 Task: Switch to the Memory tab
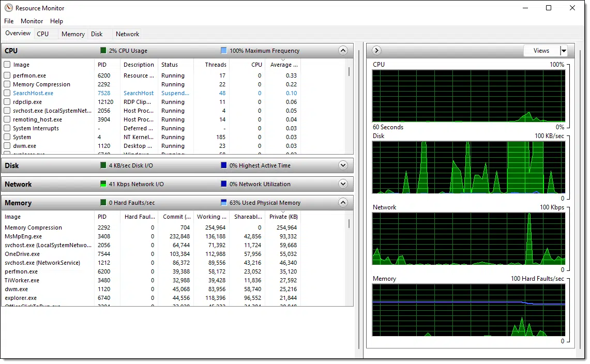pos(73,34)
